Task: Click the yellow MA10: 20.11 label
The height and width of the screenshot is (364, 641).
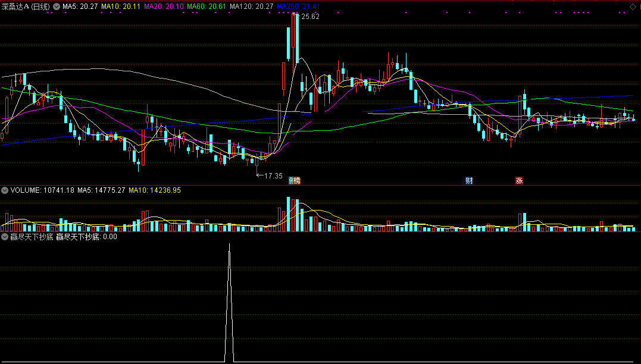Action: pos(121,7)
